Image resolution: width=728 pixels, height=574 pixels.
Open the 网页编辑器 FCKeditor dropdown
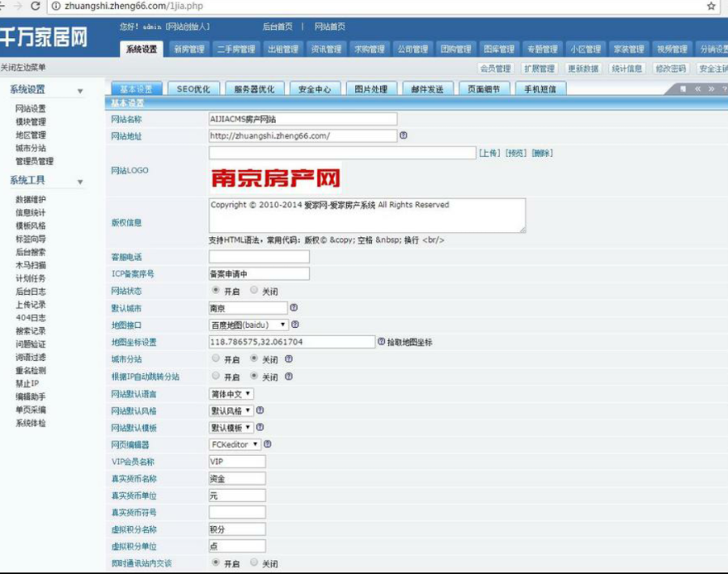[235, 444]
